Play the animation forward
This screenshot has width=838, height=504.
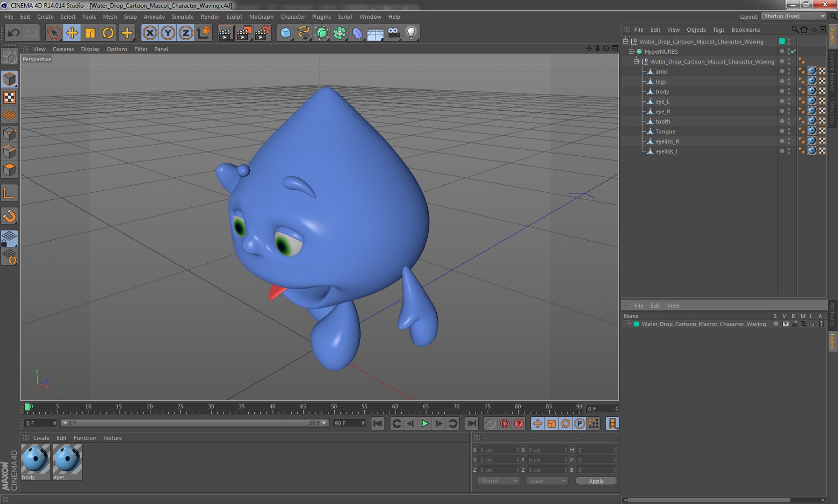point(425,423)
